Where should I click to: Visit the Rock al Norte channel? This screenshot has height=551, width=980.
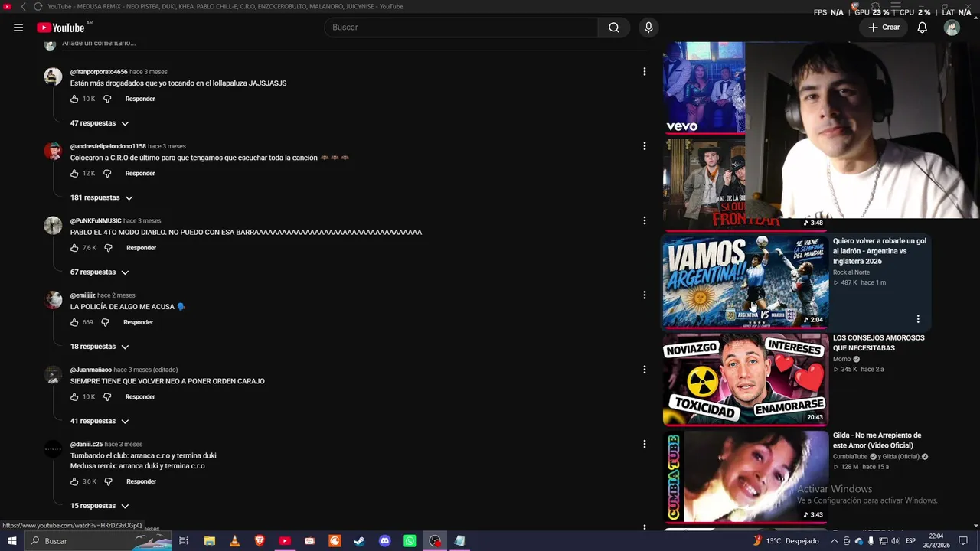click(x=851, y=272)
